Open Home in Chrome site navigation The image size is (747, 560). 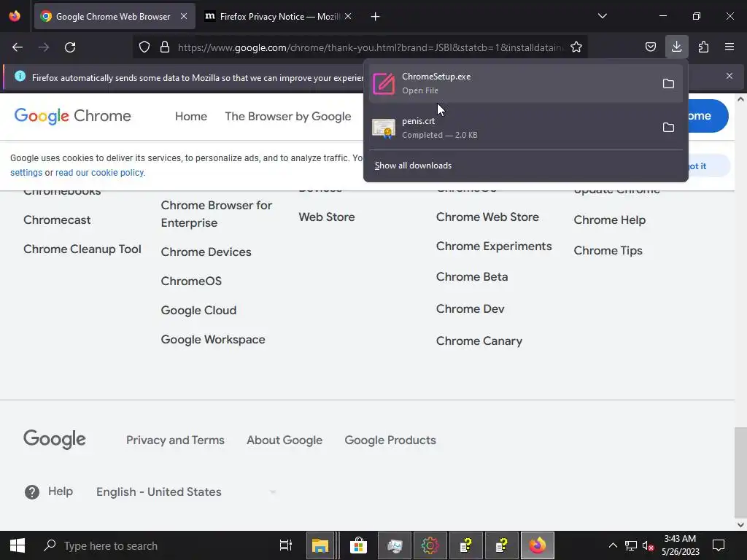click(191, 116)
